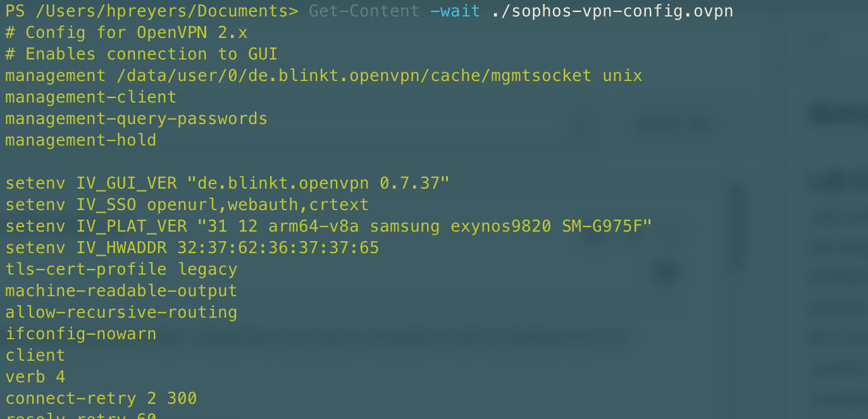Click the verb 4 line
868x419 pixels.
35,377
